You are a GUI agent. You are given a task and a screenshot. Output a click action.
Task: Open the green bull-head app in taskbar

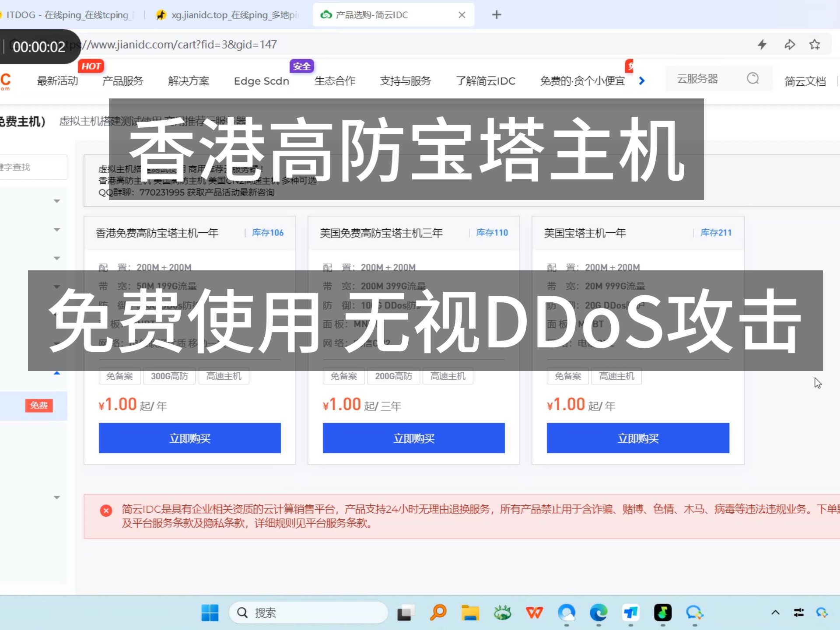click(502, 613)
